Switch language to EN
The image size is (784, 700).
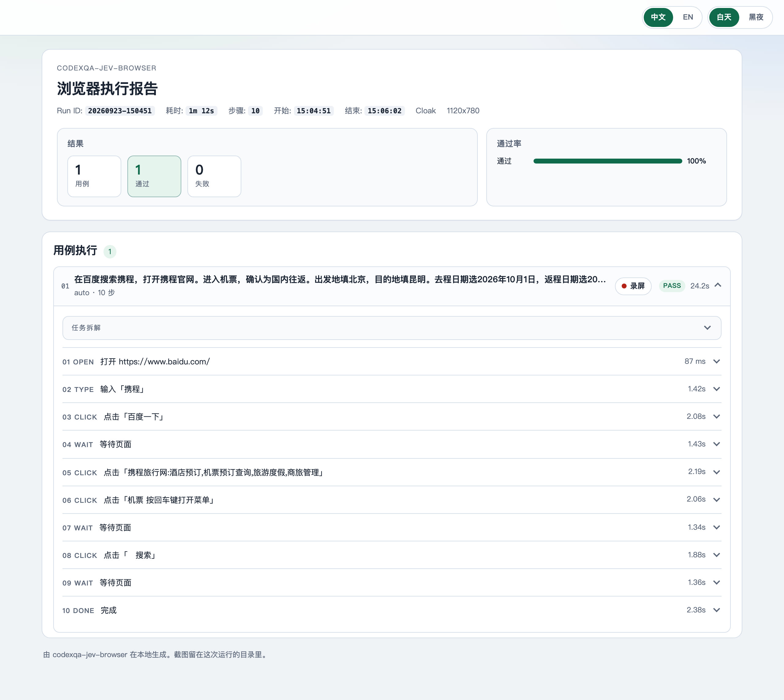[x=688, y=17]
